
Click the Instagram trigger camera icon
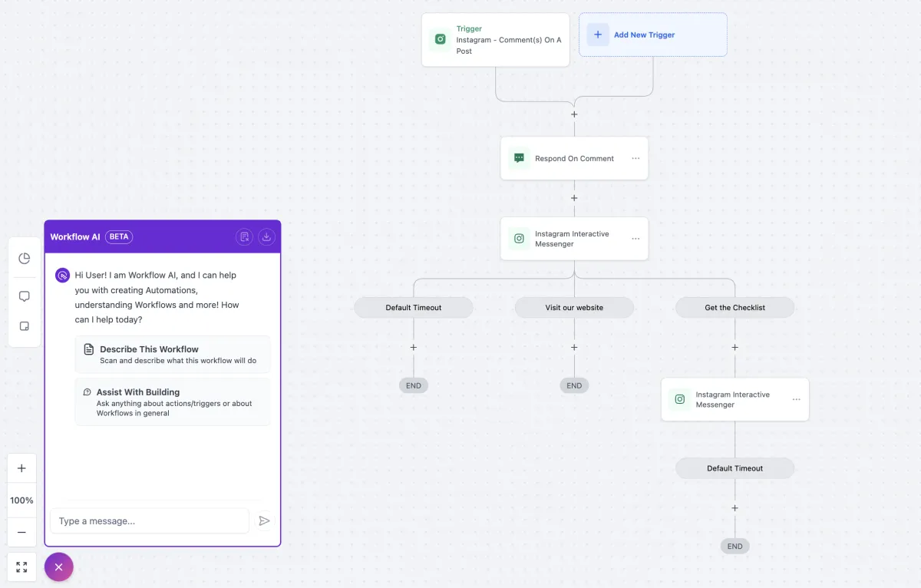click(x=441, y=39)
